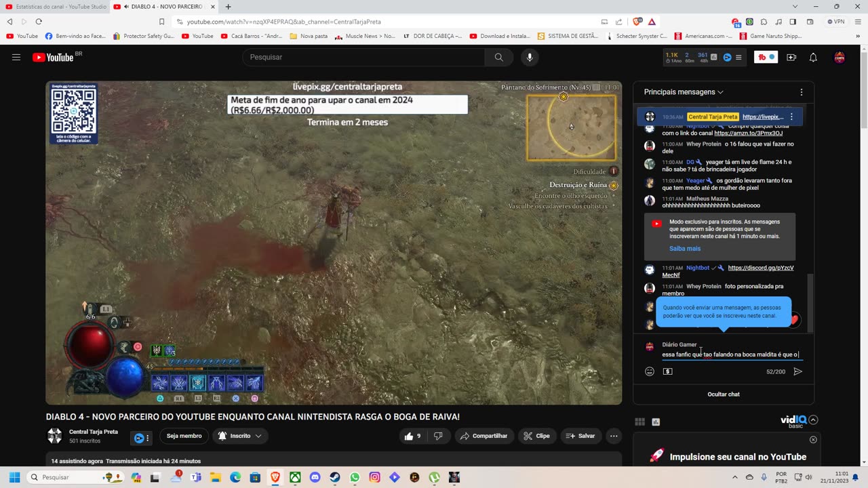Send the live chat message

[797, 371]
